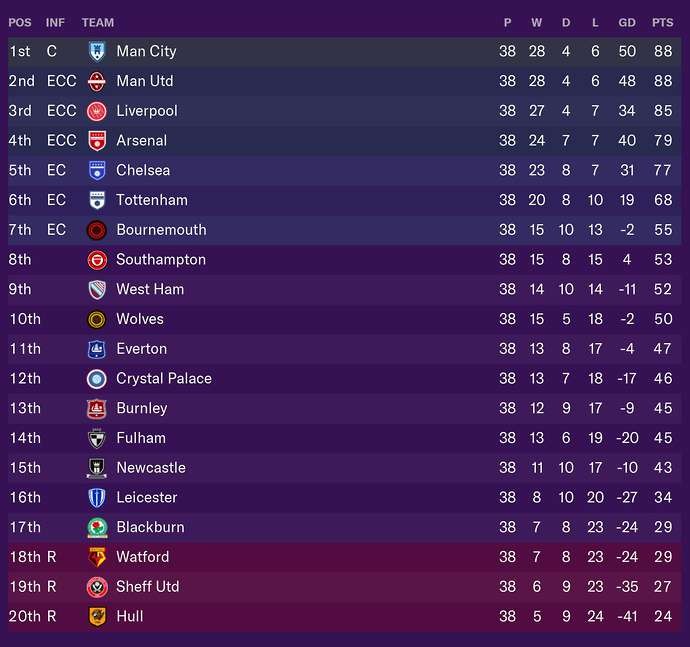This screenshot has height=647, width=690.
Task: Sort by the POS column header
Action: 20,22
